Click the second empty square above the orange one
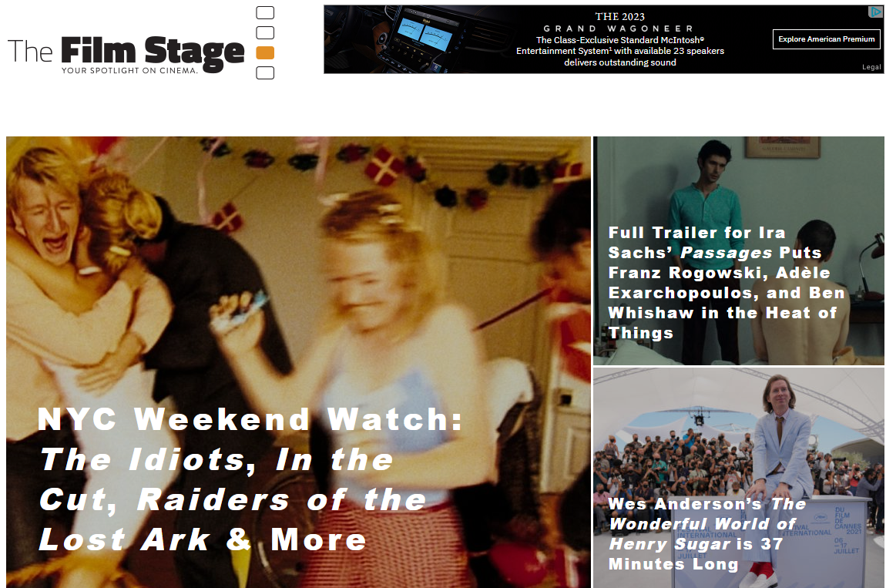This screenshot has height=588, width=886. click(265, 33)
